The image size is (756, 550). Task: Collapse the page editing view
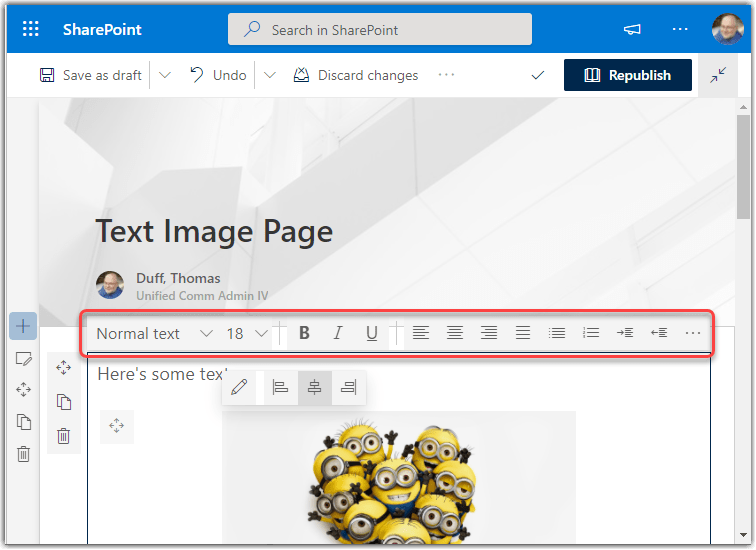pos(718,75)
